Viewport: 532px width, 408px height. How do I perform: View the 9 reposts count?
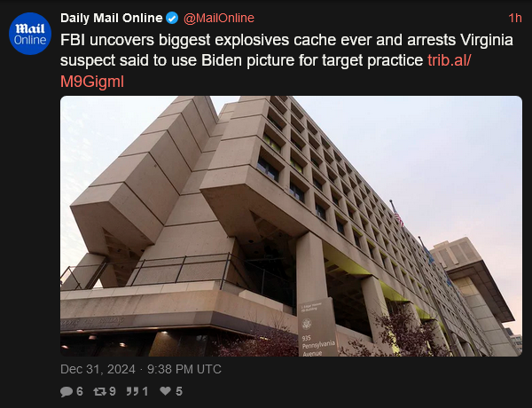click(x=113, y=391)
